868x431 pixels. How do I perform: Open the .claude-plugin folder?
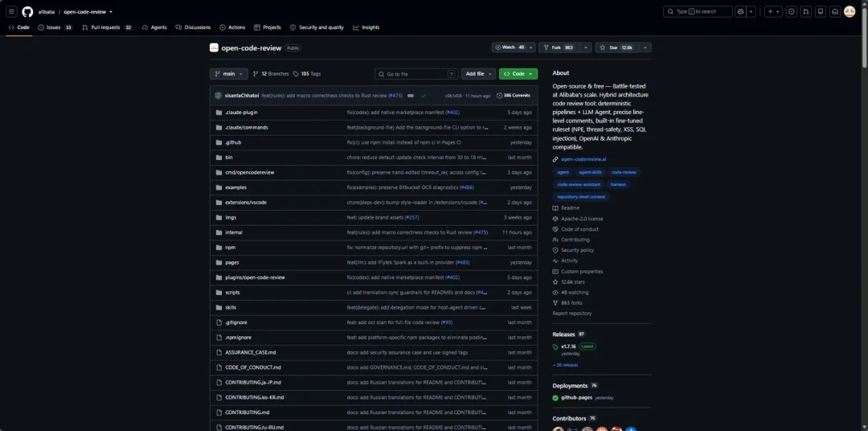tap(241, 113)
